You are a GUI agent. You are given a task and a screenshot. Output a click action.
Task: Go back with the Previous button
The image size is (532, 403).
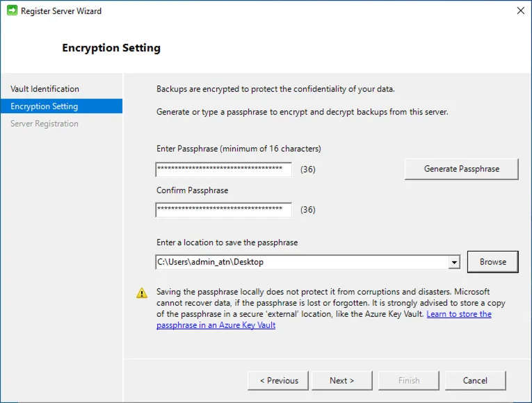[x=279, y=380]
